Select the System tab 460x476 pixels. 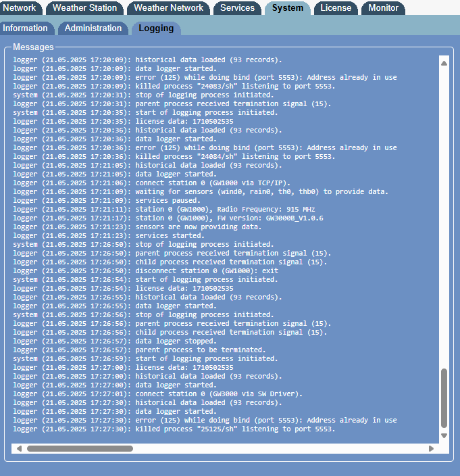tap(287, 8)
